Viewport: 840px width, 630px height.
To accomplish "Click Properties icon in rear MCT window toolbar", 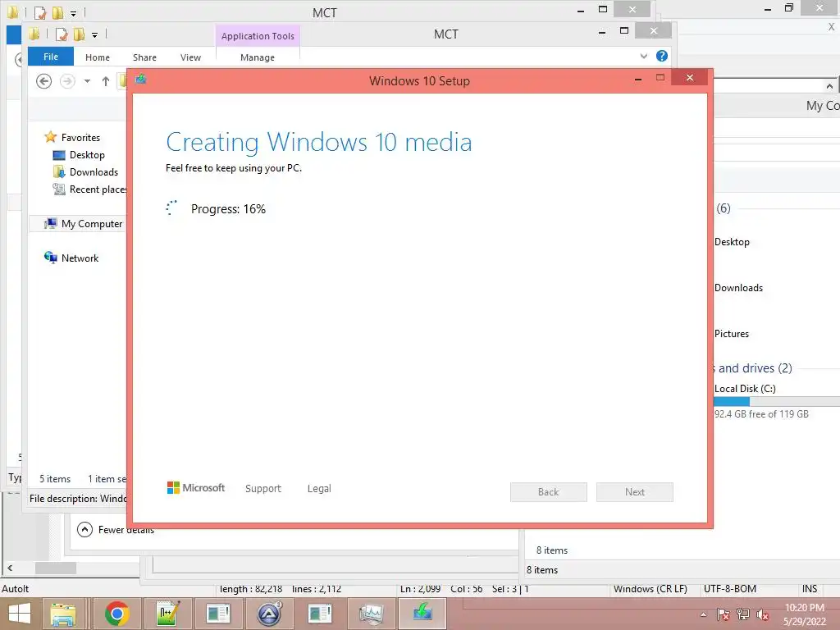I will pos(41,12).
